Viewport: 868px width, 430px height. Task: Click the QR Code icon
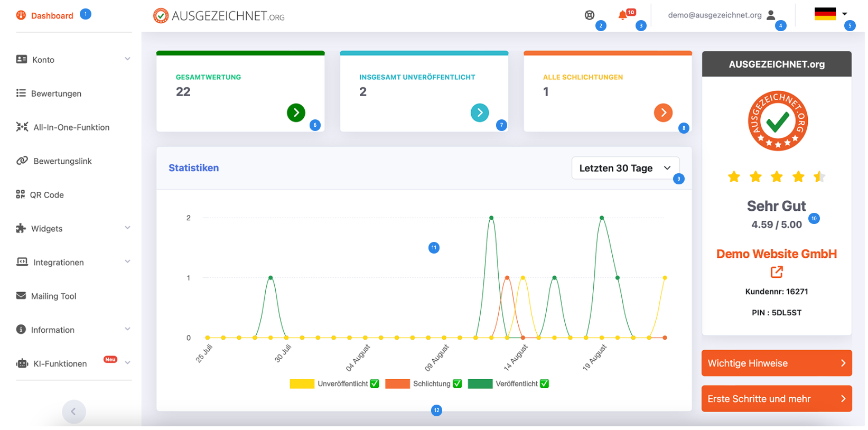coord(20,194)
